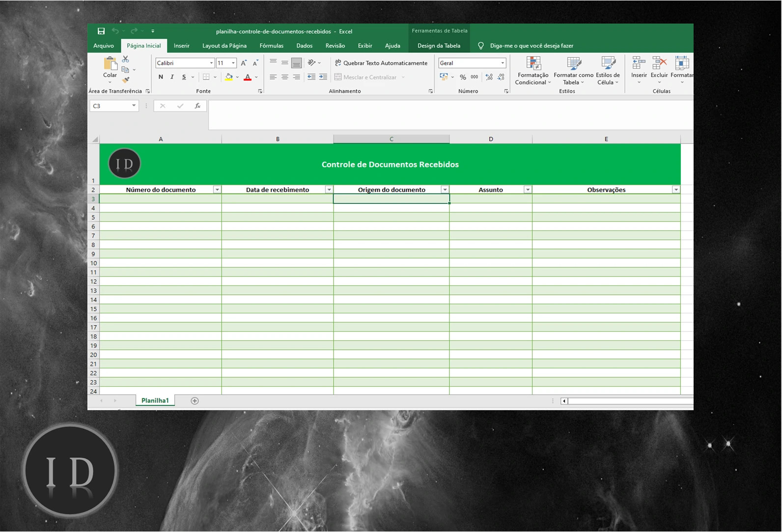Toggle Quebrar Texto Automaticamente
The height and width of the screenshot is (532, 782).
(381, 63)
